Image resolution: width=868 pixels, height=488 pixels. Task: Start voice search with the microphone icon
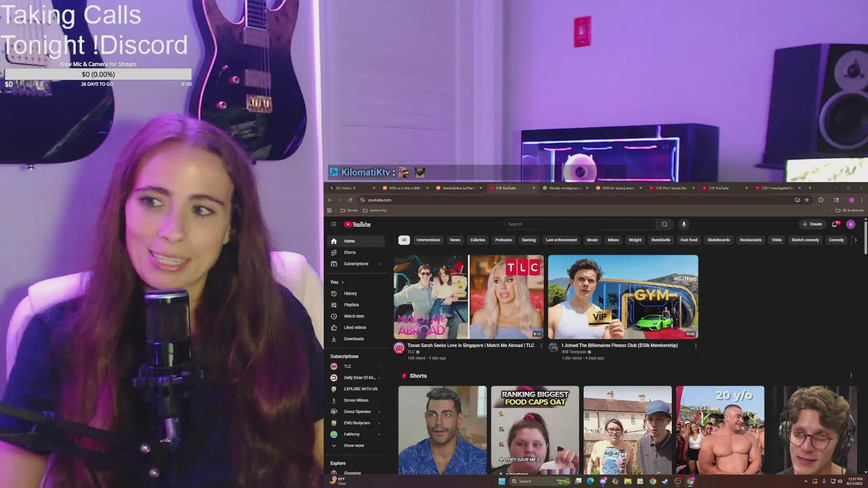pyautogui.click(x=684, y=224)
